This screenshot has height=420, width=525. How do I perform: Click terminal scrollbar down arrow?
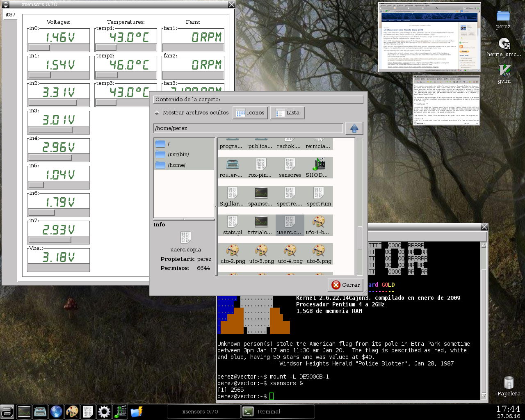[x=484, y=396]
